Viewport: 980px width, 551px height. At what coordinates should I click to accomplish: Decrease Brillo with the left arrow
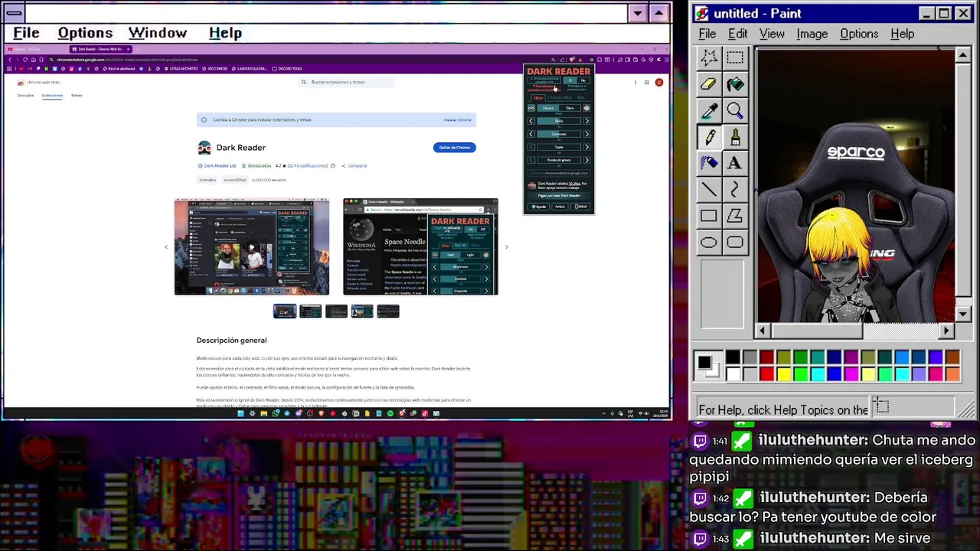point(531,121)
